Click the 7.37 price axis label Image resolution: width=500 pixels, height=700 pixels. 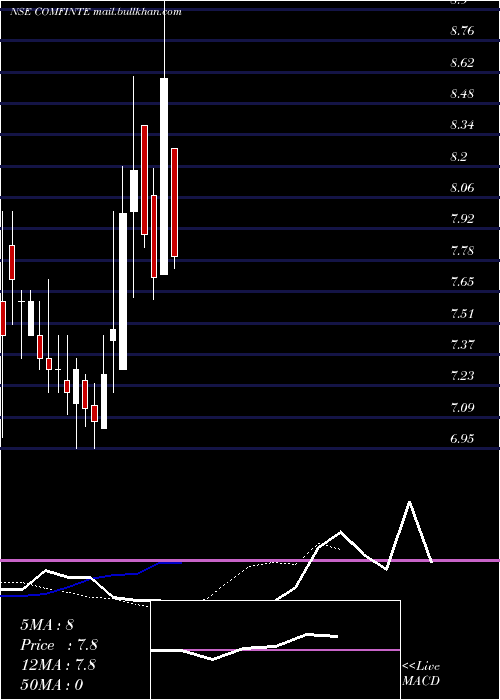462,345
